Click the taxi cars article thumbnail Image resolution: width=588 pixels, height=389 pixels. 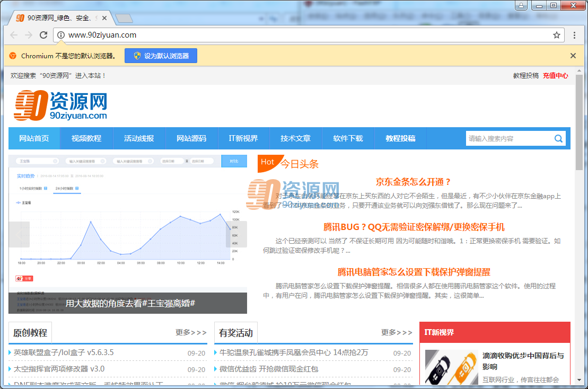pyautogui.click(x=451, y=367)
